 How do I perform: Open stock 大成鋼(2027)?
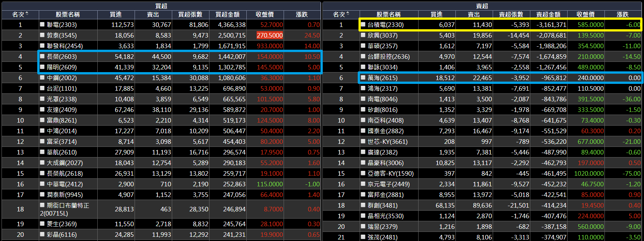[65, 163]
